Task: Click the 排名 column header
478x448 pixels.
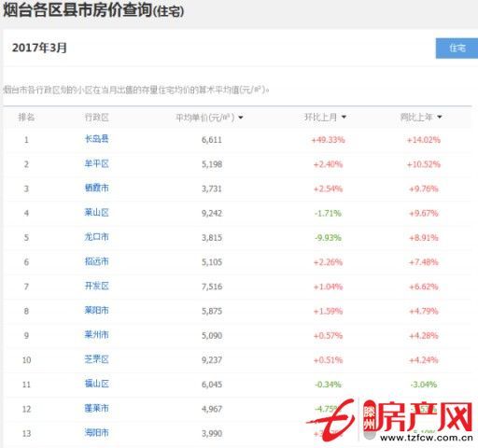Action: click(x=26, y=118)
